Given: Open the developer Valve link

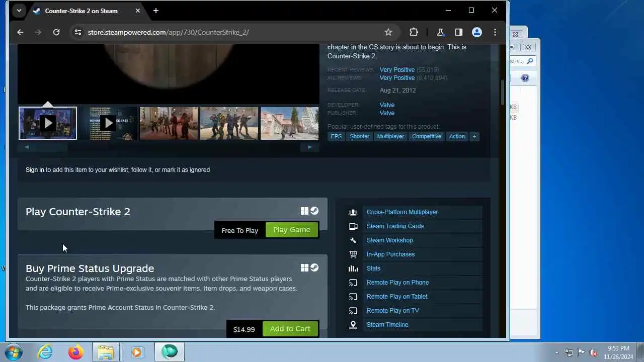Looking at the screenshot, I should [x=387, y=105].
